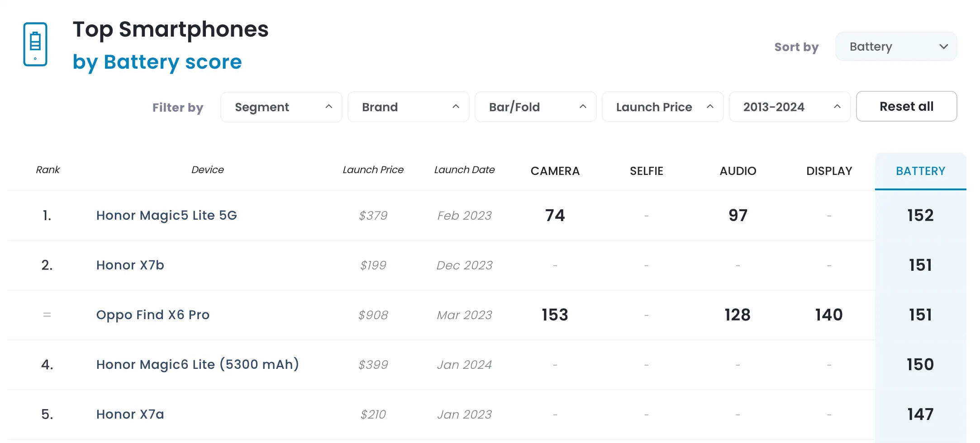Screen dimensions: 980x443
Task: Open the Honor Magic6 Lite (5300 mAh) link
Action: pos(197,364)
